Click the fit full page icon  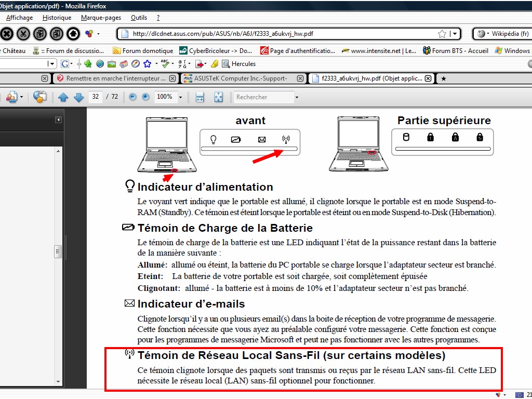click(x=219, y=97)
